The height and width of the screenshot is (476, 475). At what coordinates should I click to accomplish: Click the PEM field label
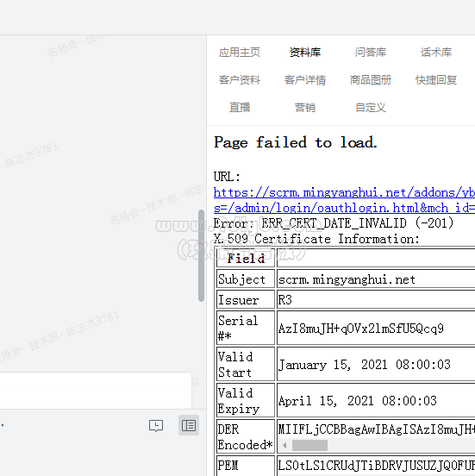[x=228, y=466]
